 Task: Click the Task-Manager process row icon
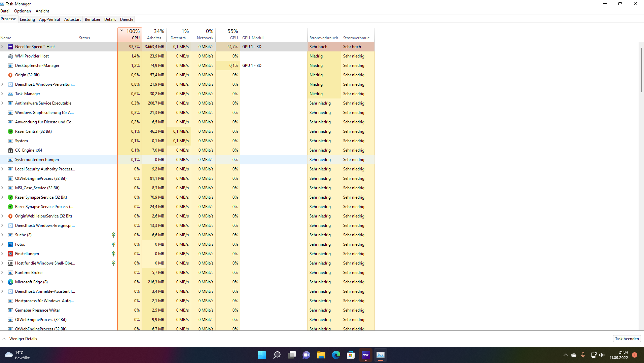click(x=10, y=94)
